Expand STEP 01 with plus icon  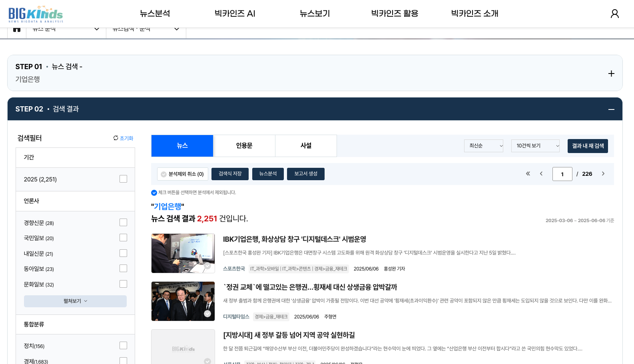pos(611,74)
